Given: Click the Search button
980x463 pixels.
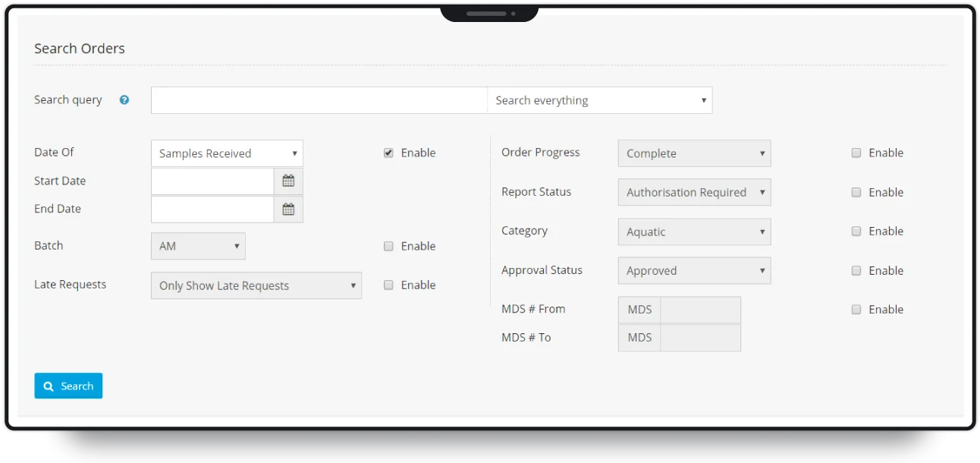Looking at the screenshot, I should pos(68,386).
